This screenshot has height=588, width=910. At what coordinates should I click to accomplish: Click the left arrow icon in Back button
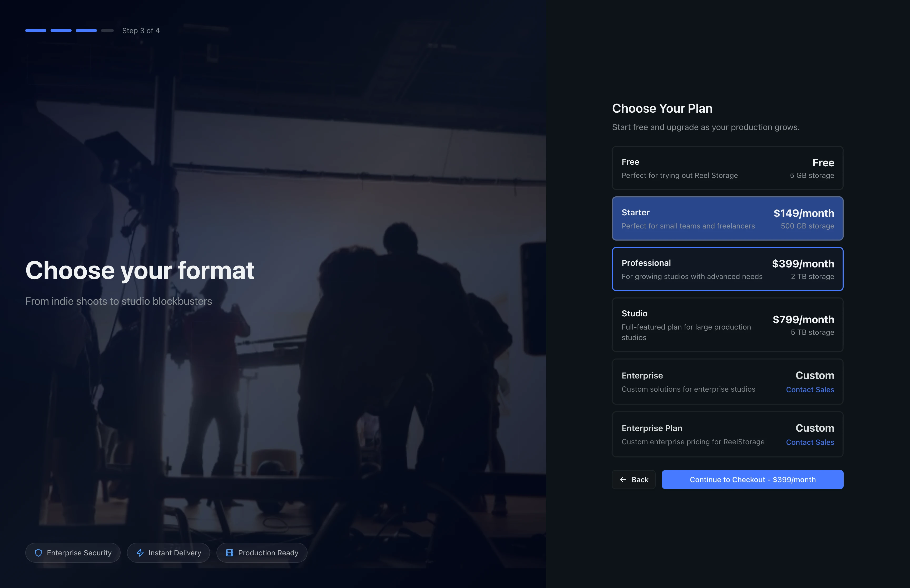click(x=623, y=480)
